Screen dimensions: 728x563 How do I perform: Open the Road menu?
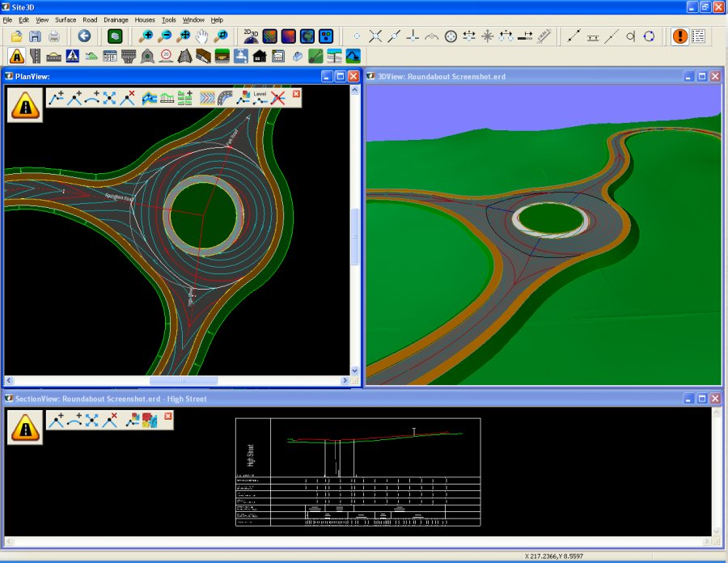click(x=90, y=20)
